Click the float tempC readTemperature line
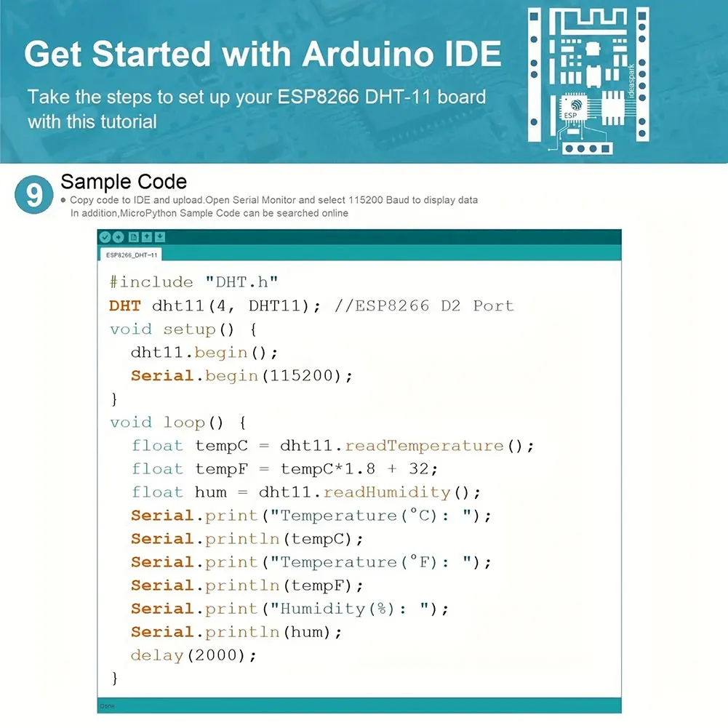Screen dimensions: 728x728 click(332, 446)
